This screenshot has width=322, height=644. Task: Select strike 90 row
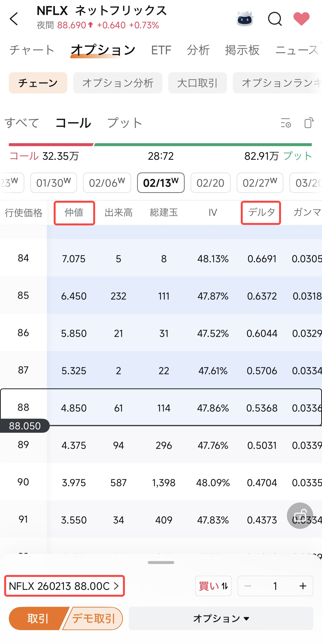click(161, 482)
